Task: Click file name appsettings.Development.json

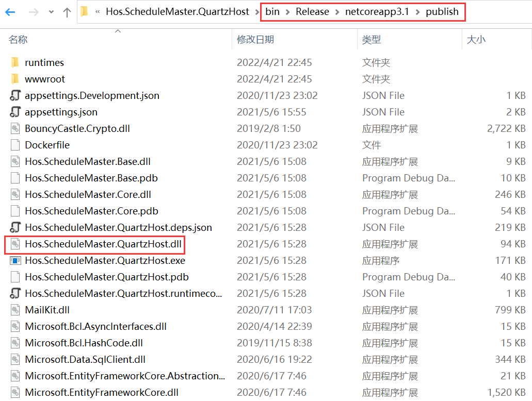Action: click(92, 95)
